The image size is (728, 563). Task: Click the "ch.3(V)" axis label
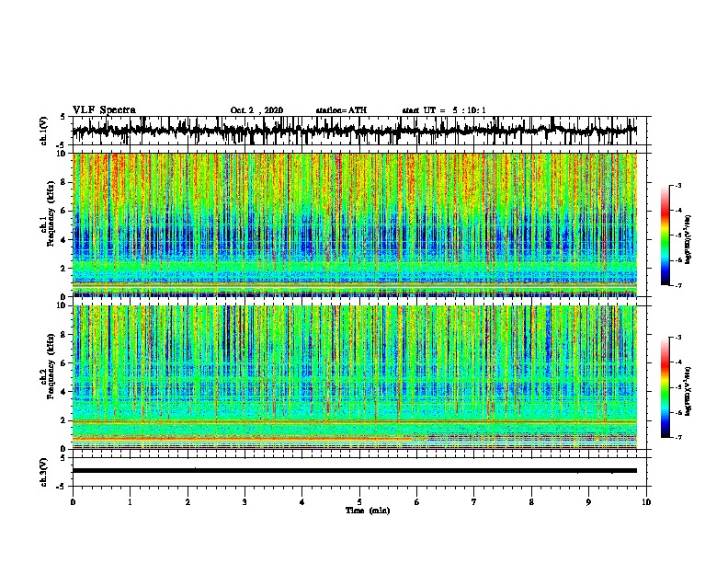coord(44,472)
